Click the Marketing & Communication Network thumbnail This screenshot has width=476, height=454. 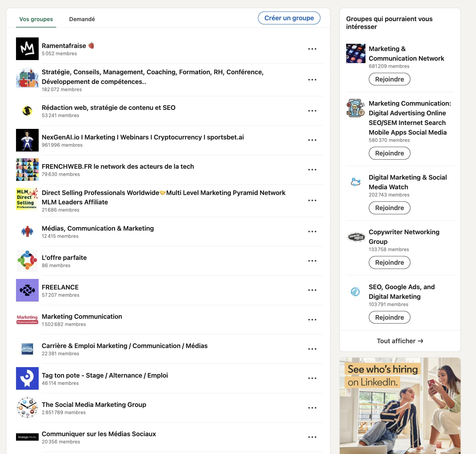point(355,53)
